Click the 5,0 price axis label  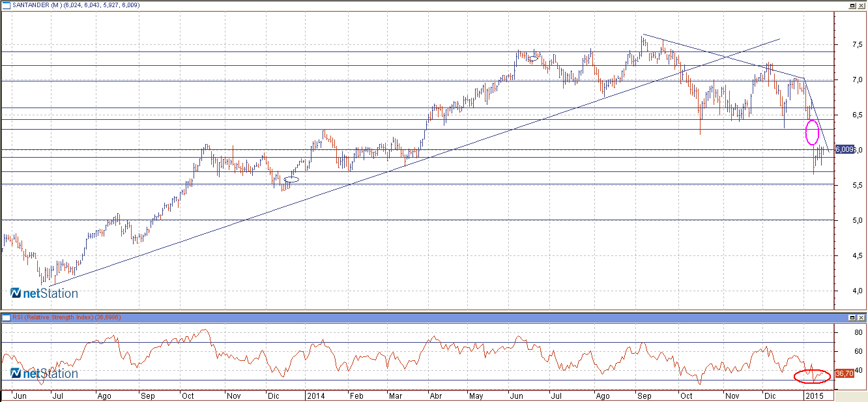[x=857, y=220]
